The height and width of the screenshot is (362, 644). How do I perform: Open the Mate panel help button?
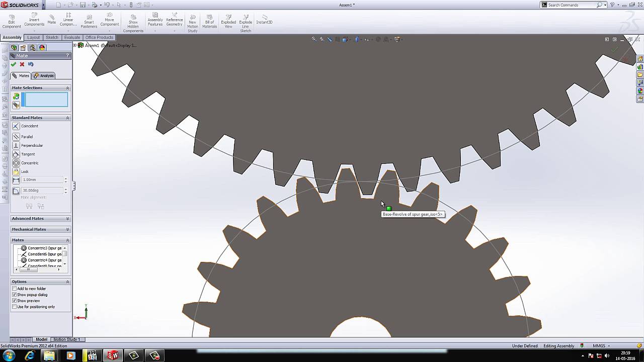pos(67,56)
